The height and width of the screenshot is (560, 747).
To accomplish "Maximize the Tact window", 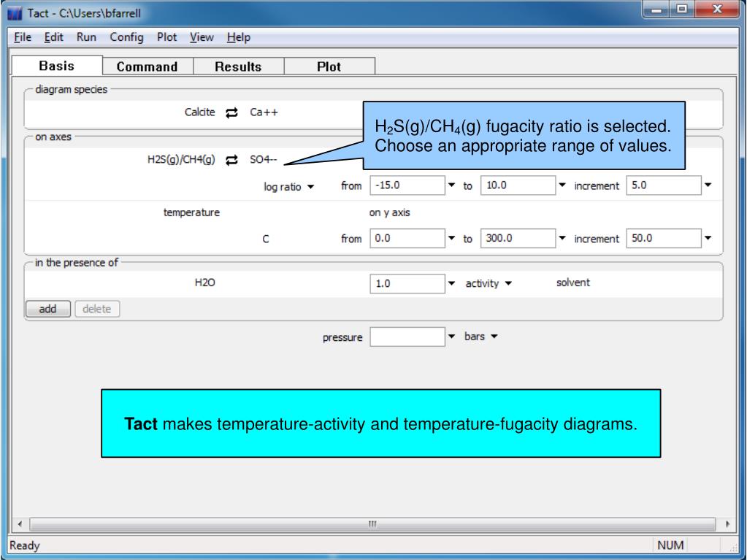I will (682, 9).
